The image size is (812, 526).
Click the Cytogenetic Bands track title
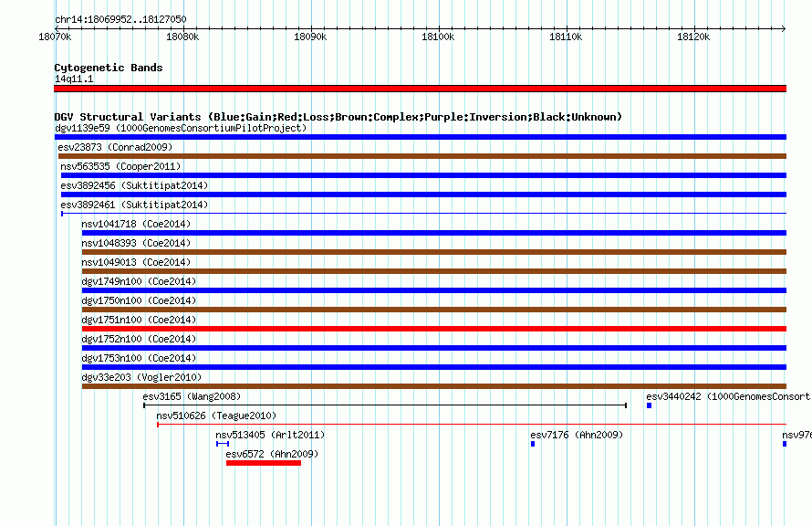109,68
